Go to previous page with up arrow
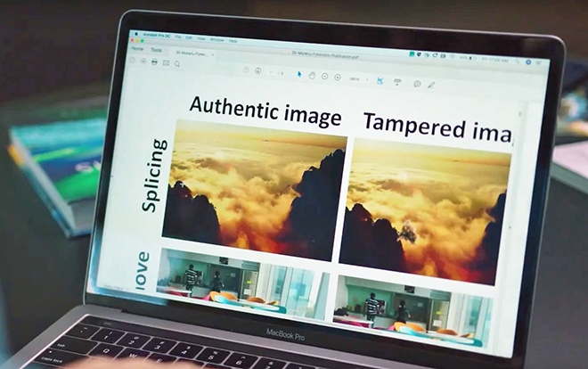This screenshot has width=588, height=369. pos(246,70)
